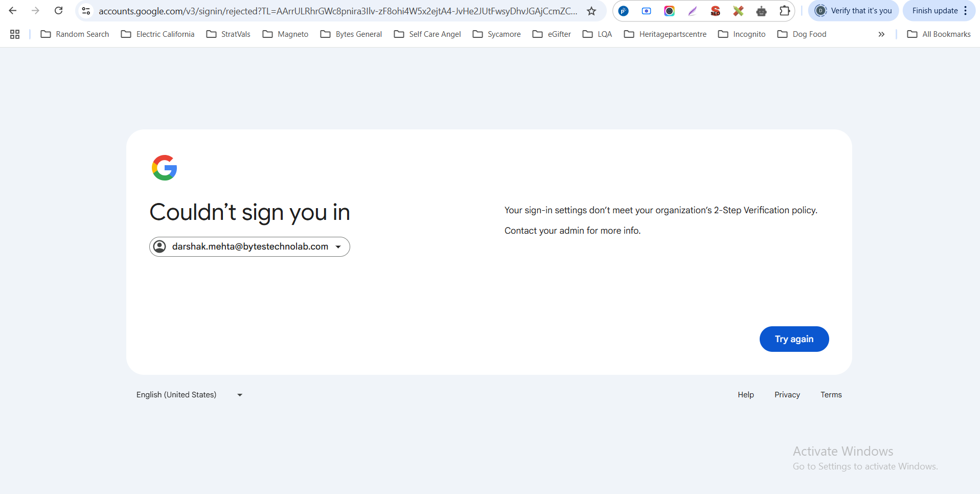Viewport: 980px width, 494px height.
Task: Open the All Bookmarks folder
Action: point(939,34)
